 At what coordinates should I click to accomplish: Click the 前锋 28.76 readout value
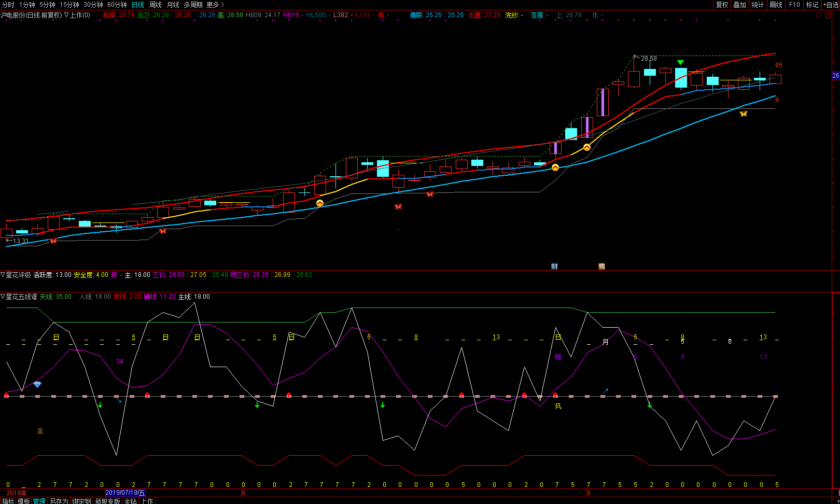pyautogui.click(x=119, y=15)
